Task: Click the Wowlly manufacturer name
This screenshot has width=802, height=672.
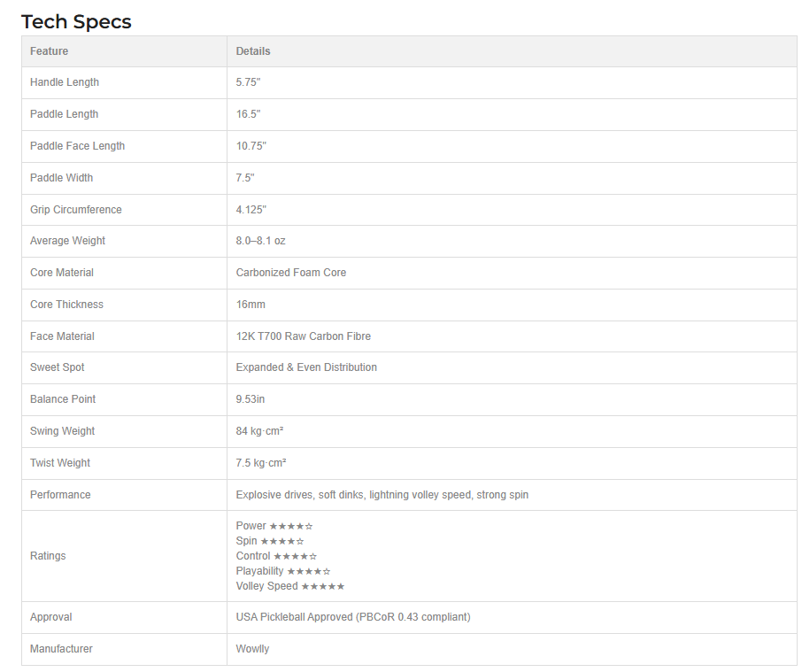Action: (x=252, y=649)
